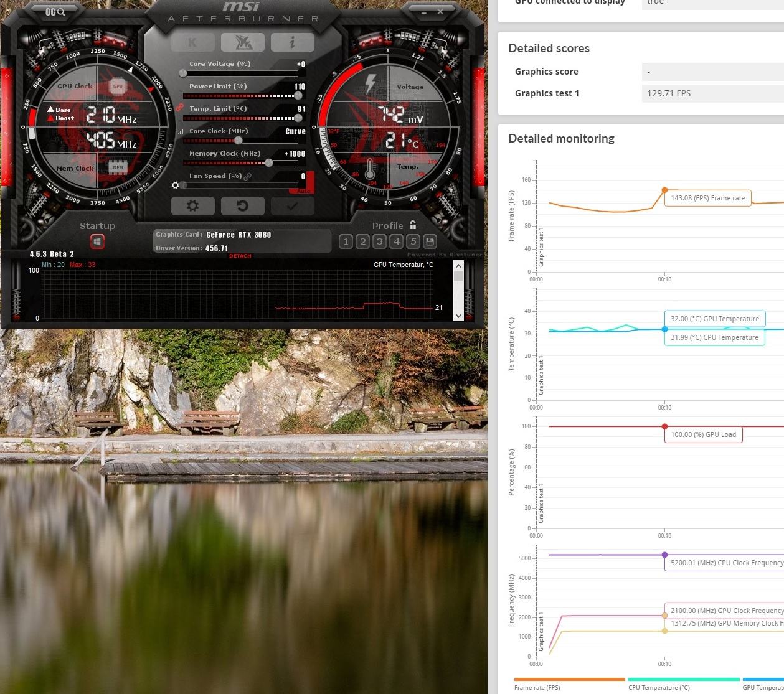784x694 pixels.
Task: Click Afterburner version '4.6.3 Beta 2' text
Action: (52, 254)
